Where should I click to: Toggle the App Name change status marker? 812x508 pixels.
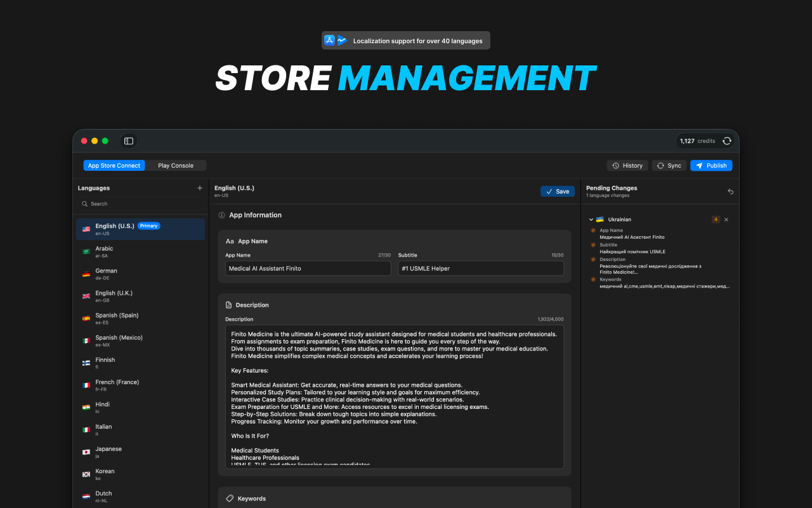pos(593,230)
